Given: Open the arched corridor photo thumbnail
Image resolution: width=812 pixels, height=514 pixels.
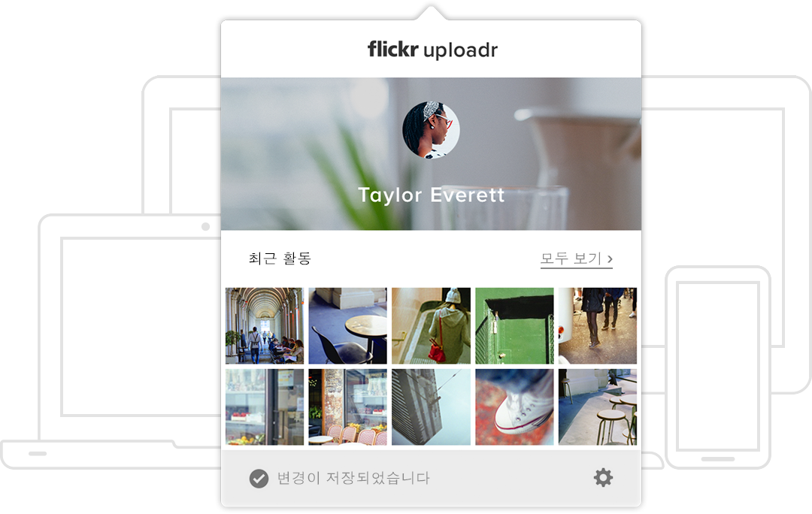Looking at the screenshot, I should coord(265,325).
